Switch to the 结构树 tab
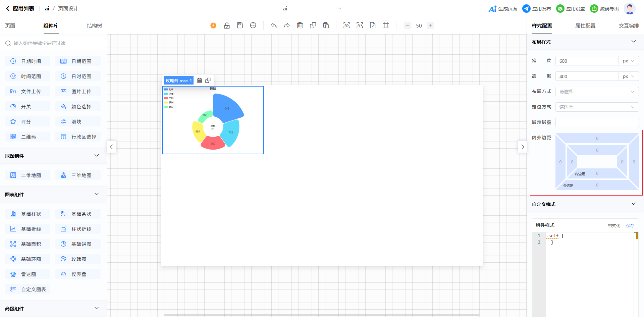This screenshot has height=317, width=644. 94,26
